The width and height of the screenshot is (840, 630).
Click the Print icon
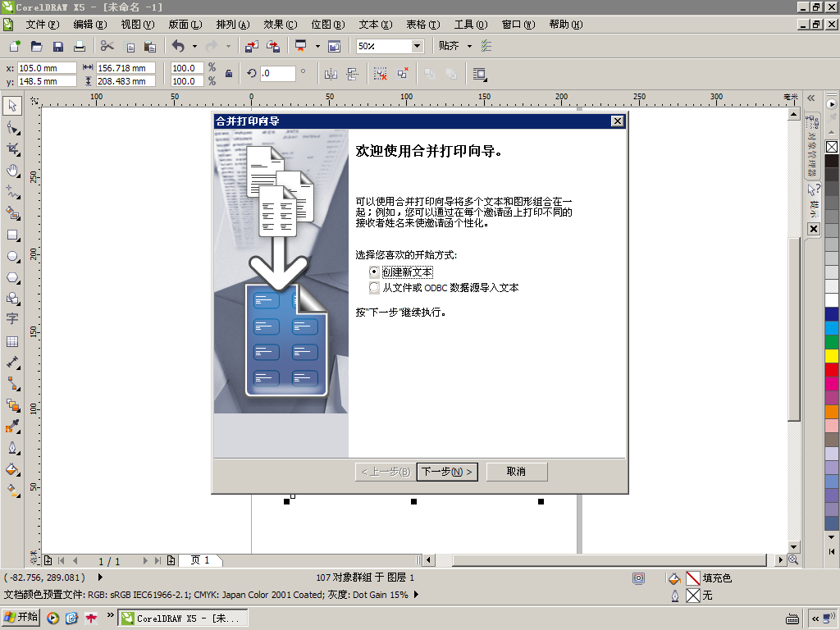tap(80, 46)
